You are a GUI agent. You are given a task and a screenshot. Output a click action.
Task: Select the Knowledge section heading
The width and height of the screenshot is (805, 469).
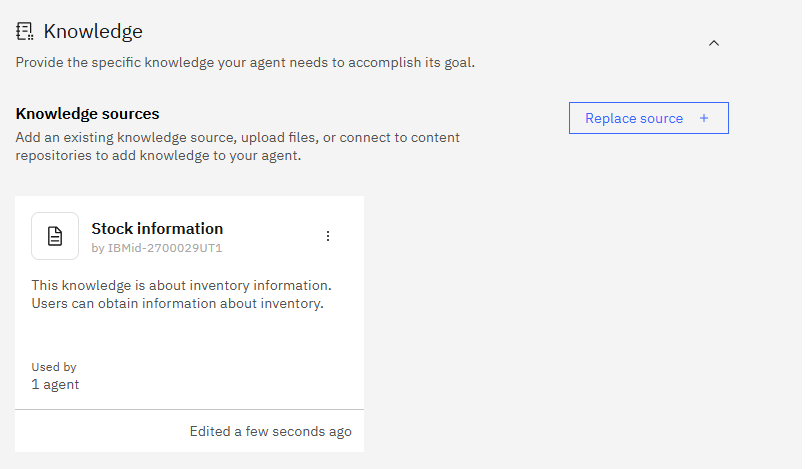[x=93, y=32]
